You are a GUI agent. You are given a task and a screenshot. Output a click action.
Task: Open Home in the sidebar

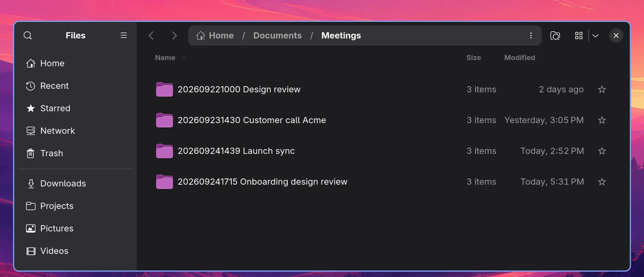pos(52,63)
